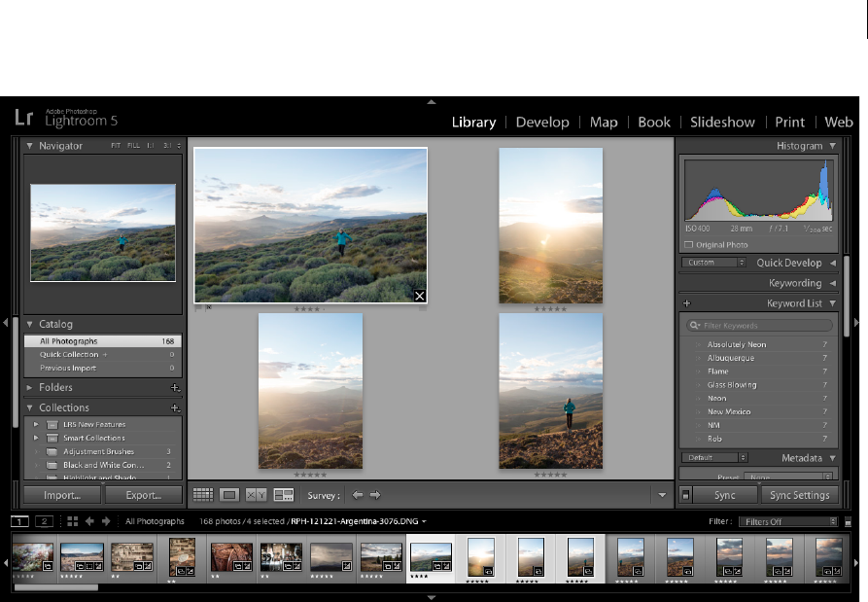
Task: Expand the Folders panel
Action: tap(30, 388)
